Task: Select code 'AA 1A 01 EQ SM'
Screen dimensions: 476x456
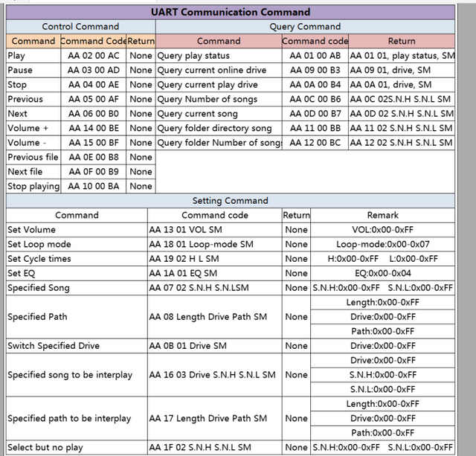Action: click(x=215, y=274)
